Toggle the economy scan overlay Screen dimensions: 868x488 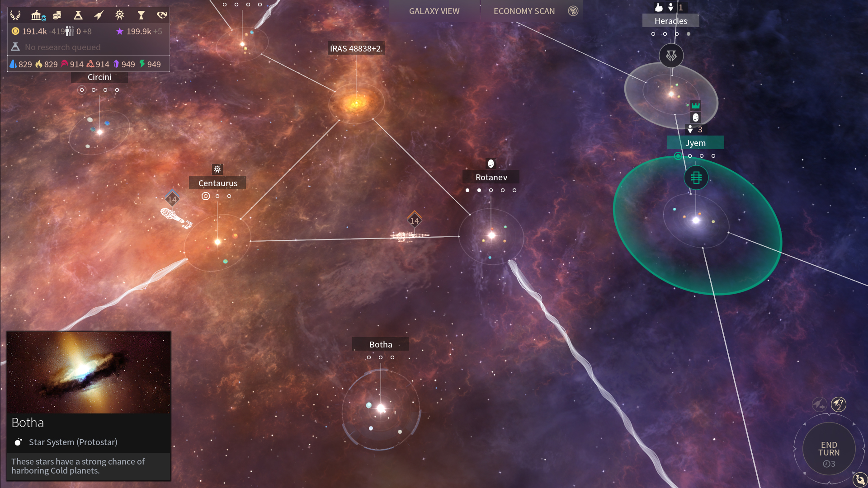(x=524, y=11)
